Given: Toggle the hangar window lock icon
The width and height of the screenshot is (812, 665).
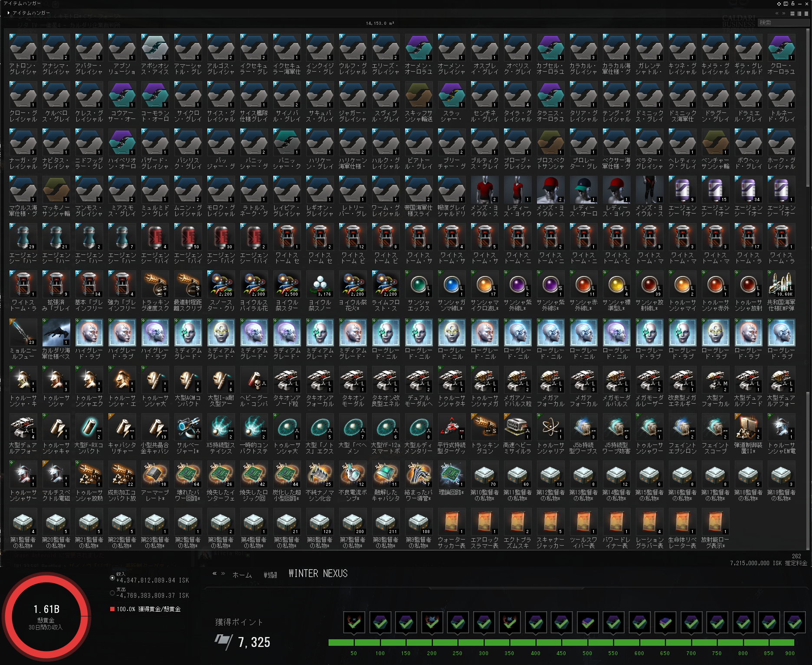Looking at the screenshot, I should [793, 3].
